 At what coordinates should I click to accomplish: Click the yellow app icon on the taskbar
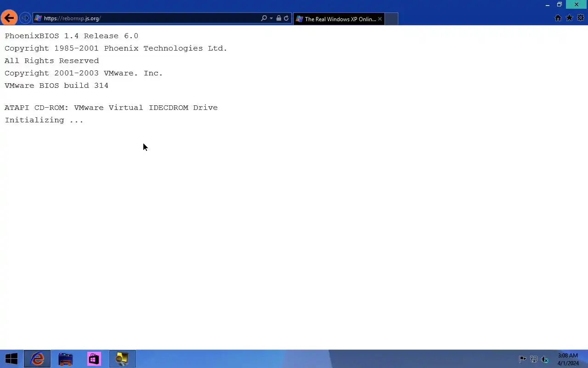click(x=122, y=359)
